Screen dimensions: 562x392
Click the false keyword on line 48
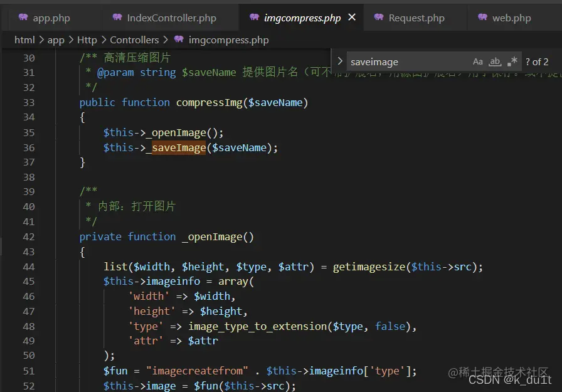[390, 326]
